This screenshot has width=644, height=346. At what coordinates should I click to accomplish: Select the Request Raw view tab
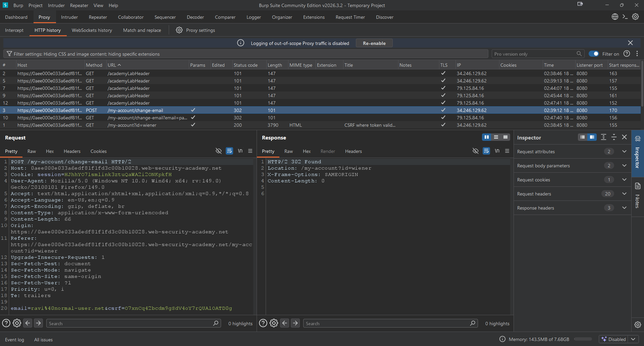tap(32, 151)
